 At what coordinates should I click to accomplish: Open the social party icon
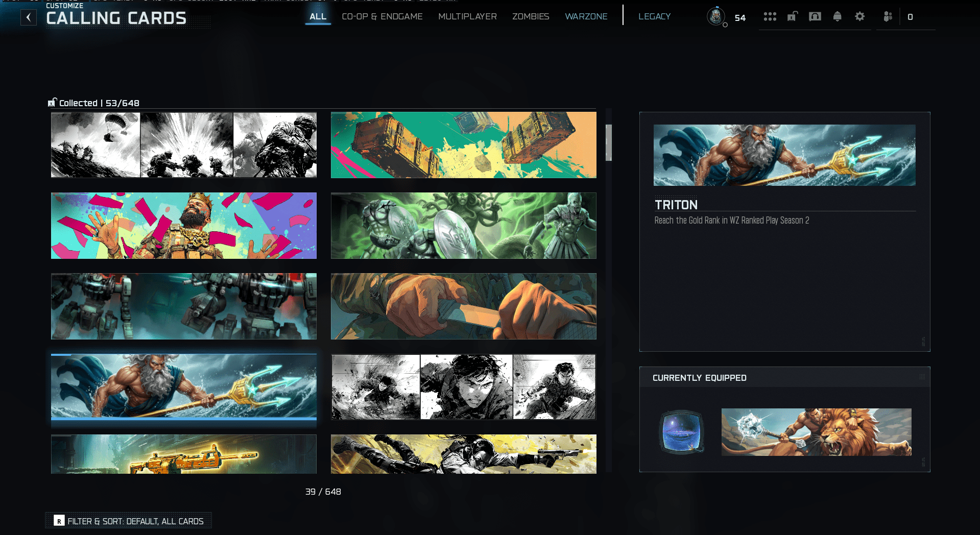click(888, 17)
